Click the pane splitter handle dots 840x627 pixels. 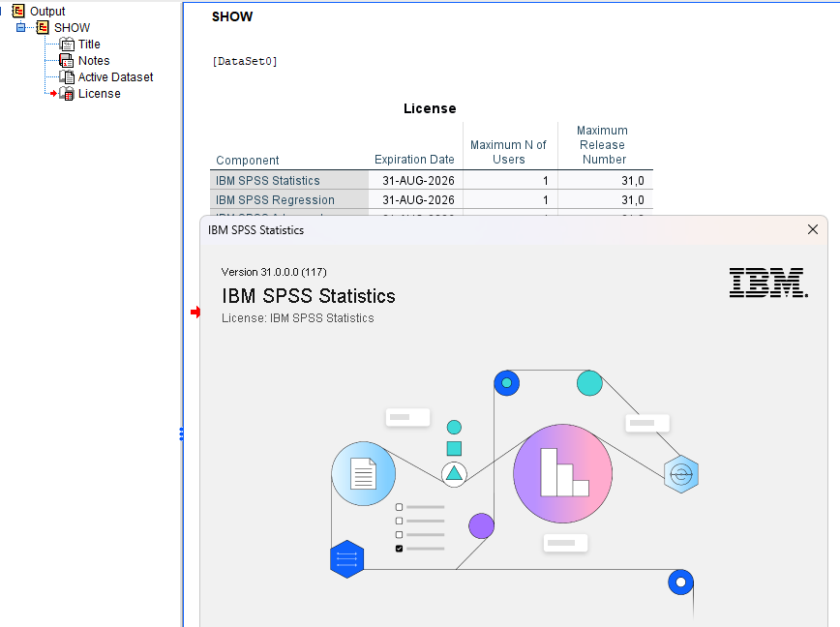[182, 434]
